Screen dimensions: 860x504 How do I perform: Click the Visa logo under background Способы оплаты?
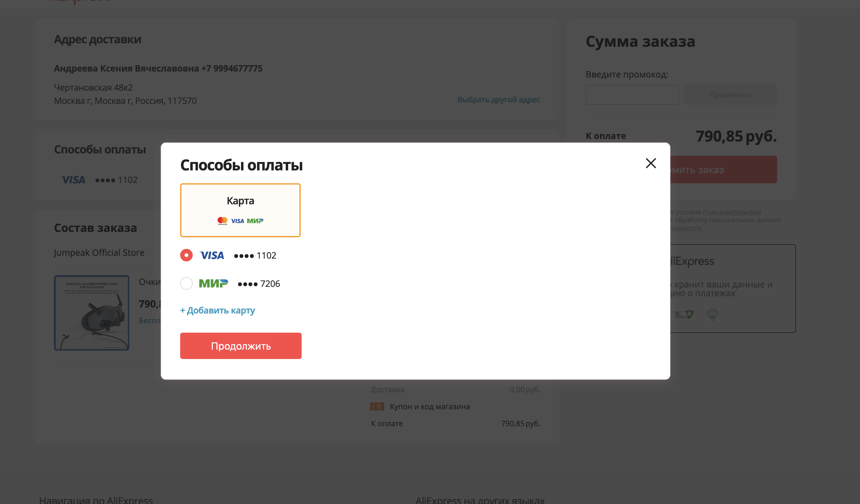(73, 180)
